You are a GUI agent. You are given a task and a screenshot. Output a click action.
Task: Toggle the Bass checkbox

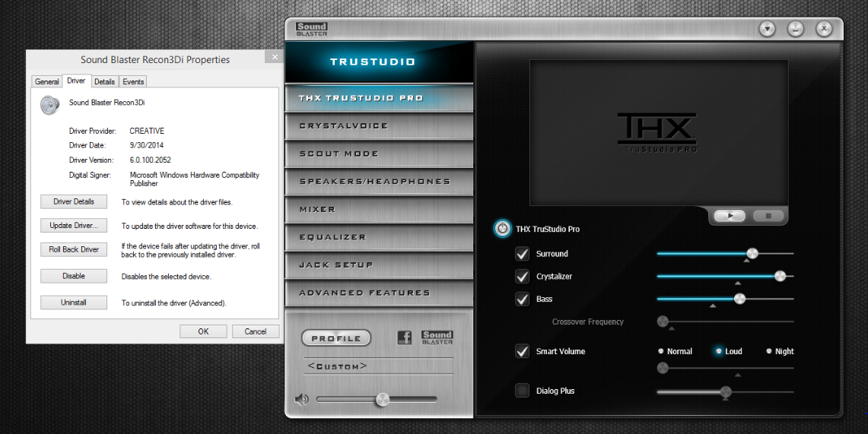click(522, 299)
